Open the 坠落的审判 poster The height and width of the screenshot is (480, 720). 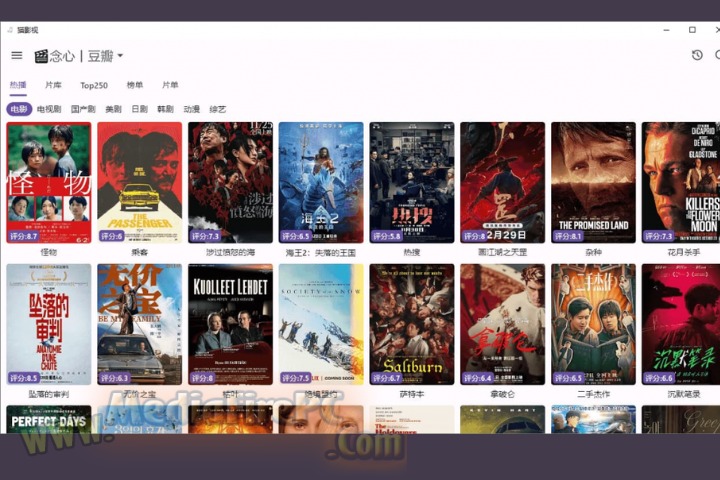[x=49, y=324]
